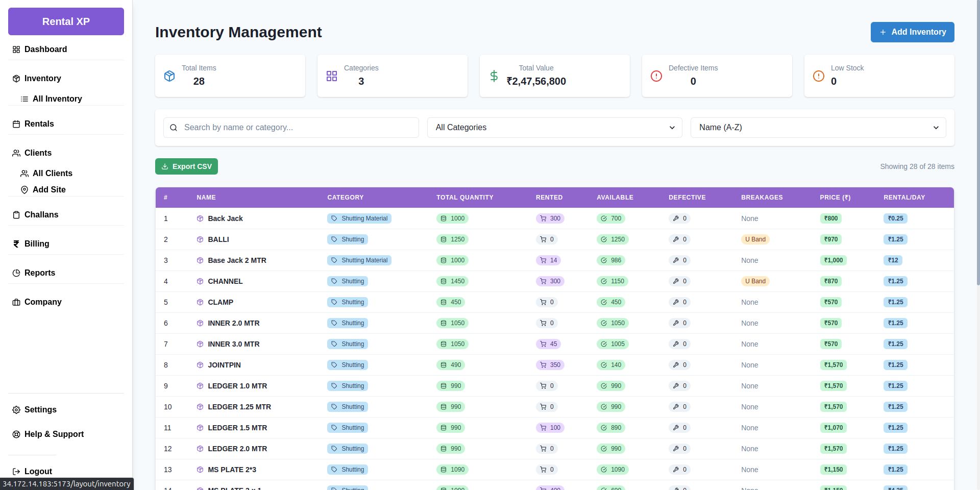
Task: Click the Help & Support lifebuoy icon
Action: [16, 434]
